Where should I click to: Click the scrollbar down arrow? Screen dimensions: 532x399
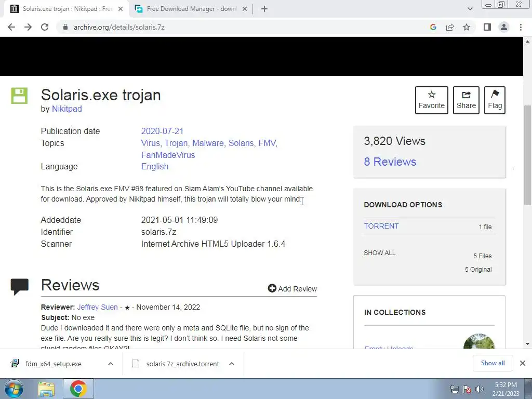point(527,344)
